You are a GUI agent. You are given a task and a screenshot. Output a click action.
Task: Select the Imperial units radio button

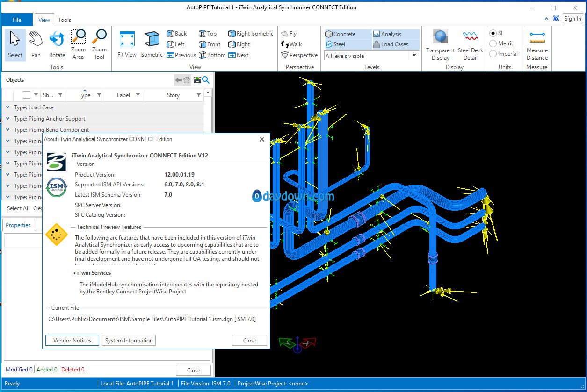pos(493,54)
